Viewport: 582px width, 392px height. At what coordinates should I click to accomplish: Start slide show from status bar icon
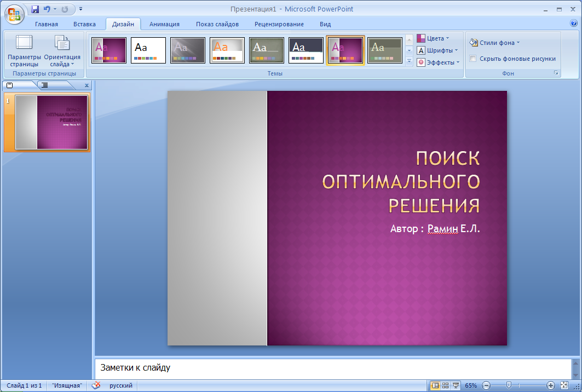[x=456, y=385]
